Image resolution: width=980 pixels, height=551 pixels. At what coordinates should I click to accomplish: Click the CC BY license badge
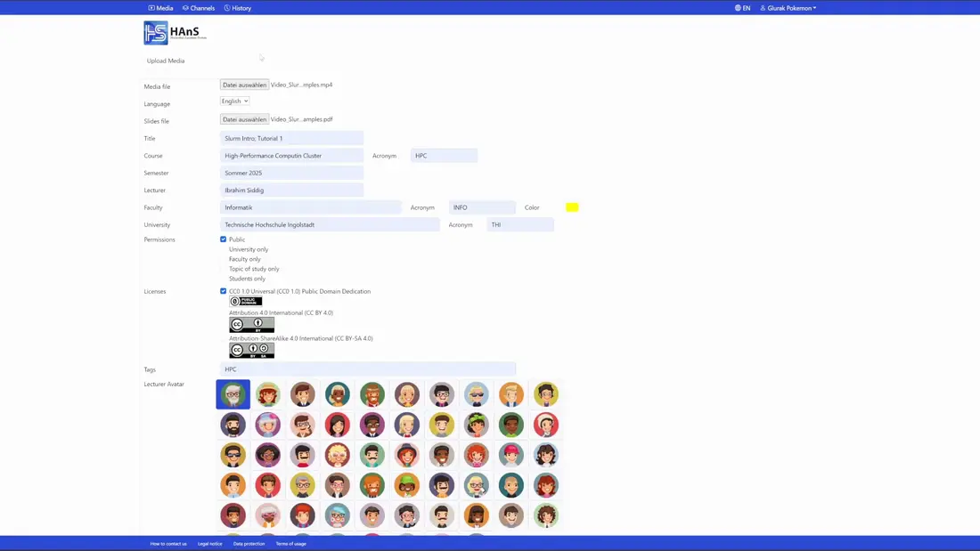pyautogui.click(x=251, y=325)
